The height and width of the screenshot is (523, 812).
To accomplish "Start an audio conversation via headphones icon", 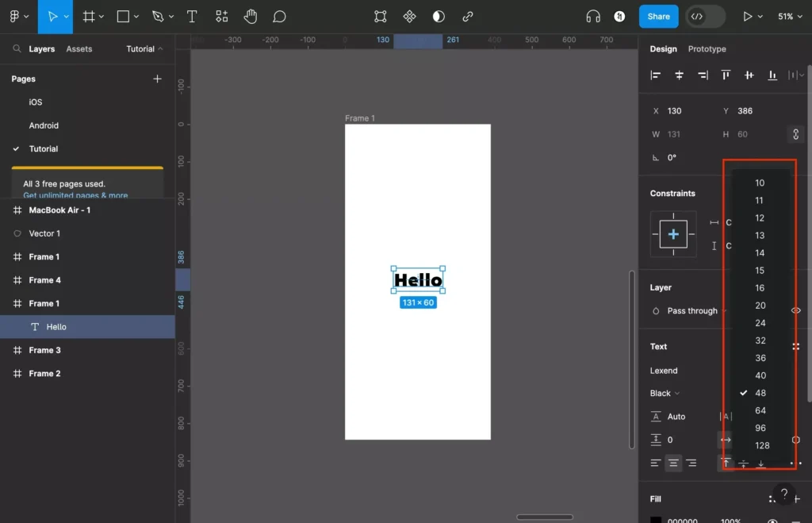I will [593, 17].
